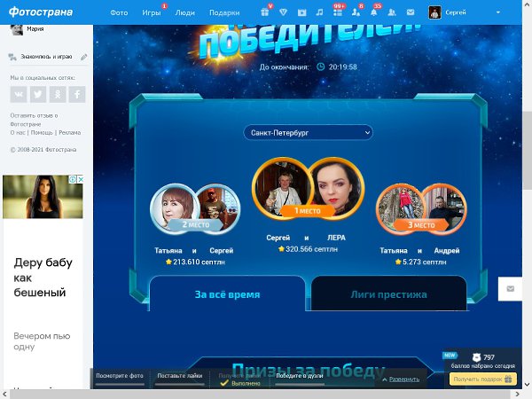Switch to the Лиги престижа tab
532x399 pixels.
pos(388,294)
